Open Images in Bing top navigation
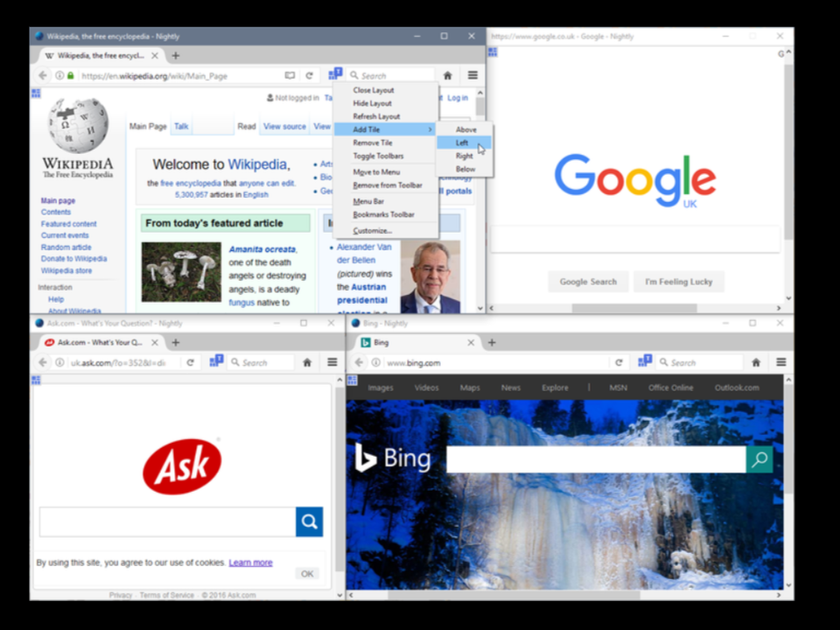Screen dimensions: 840x630 pyautogui.click(x=381, y=388)
